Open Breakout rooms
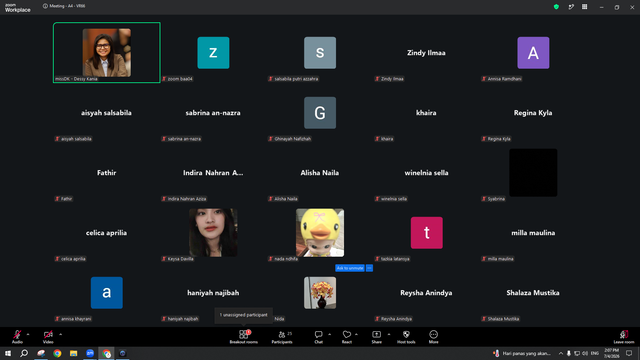640x360 pixels. (x=244, y=337)
